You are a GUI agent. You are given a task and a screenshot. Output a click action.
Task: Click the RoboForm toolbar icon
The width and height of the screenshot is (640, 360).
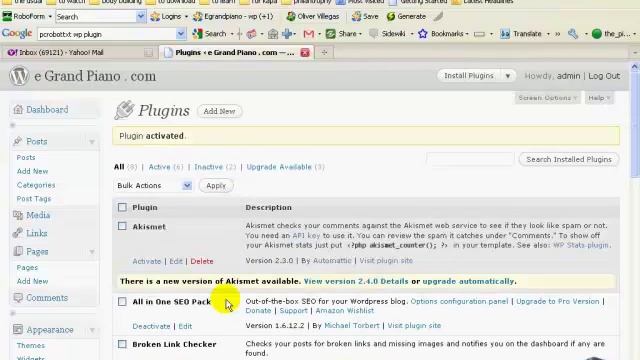(7, 16)
